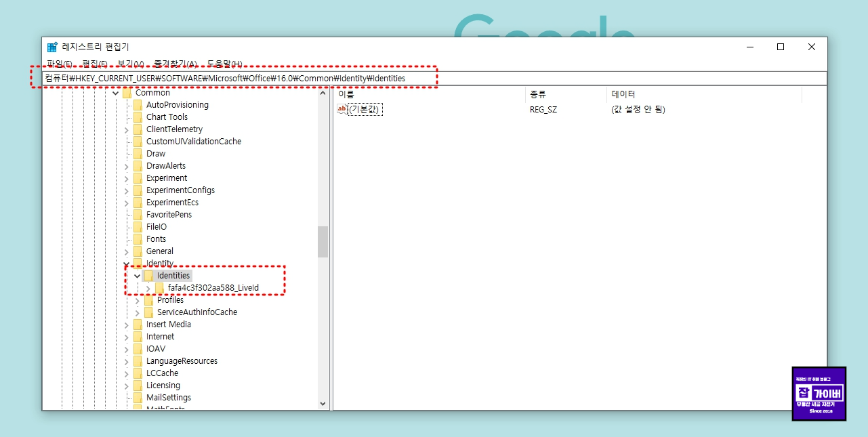Open the 편집(E) menu

[94, 64]
